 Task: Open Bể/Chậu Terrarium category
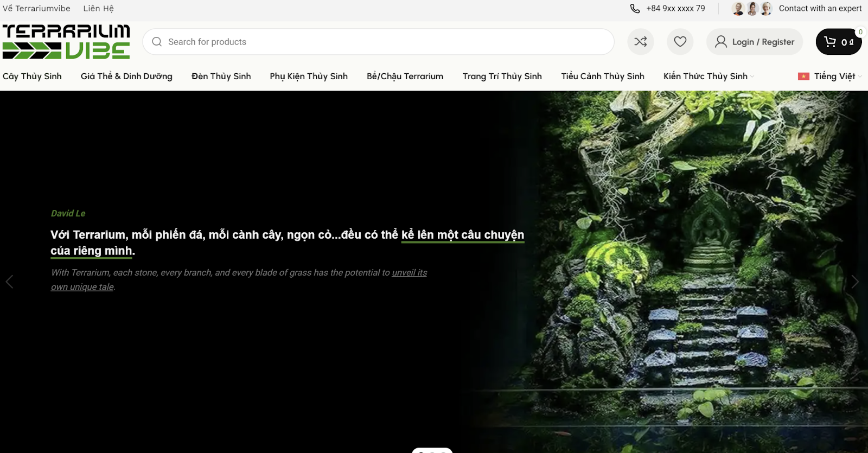point(405,76)
